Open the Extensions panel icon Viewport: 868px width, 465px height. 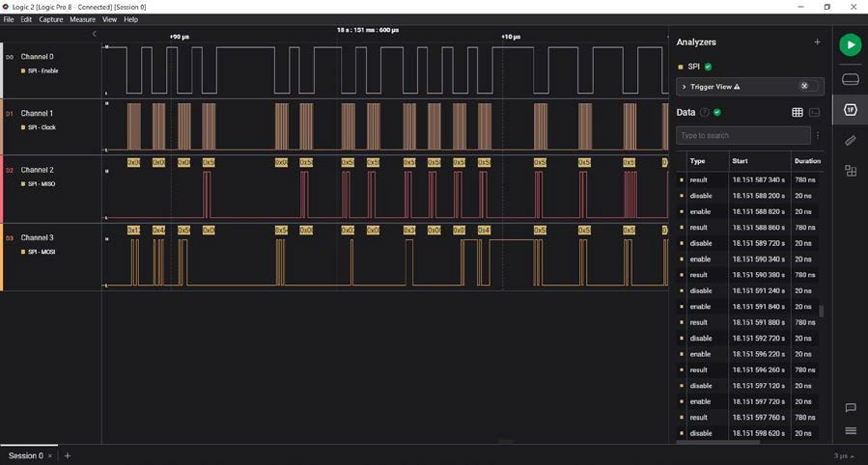[x=850, y=171]
